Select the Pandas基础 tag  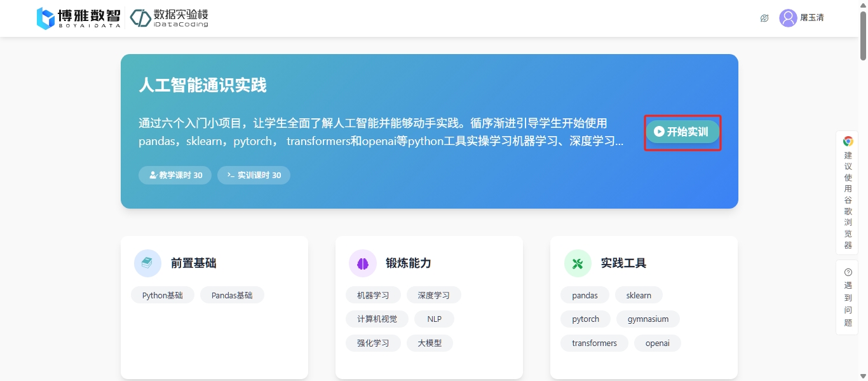pos(232,295)
